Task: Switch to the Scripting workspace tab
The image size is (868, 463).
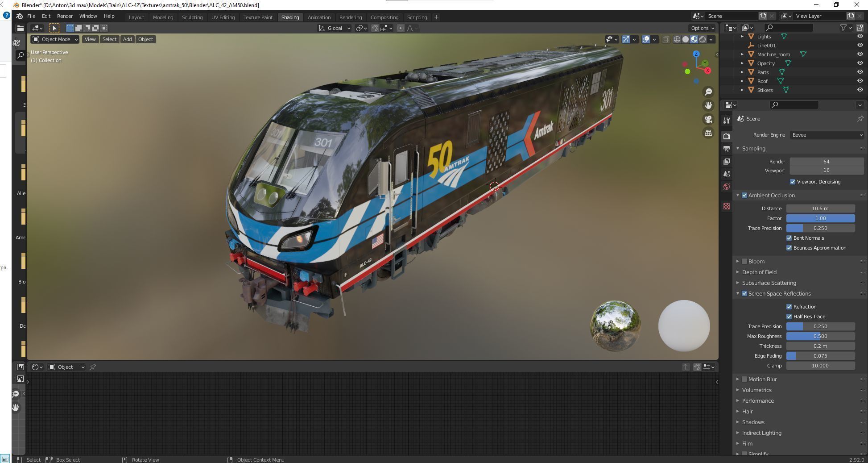Action: tap(417, 17)
